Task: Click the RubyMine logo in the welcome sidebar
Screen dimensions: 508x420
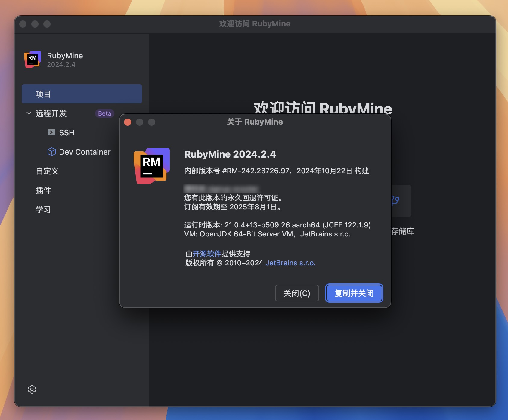Action: click(x=33, y=60)
